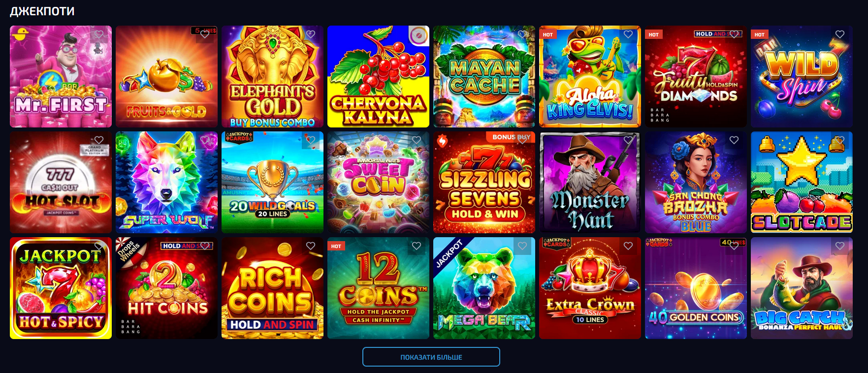Open Jackpot Hot & Spicy game
The height and width of the screenshot is (373, 868).
pyautogui.click(x=61, y=288)
